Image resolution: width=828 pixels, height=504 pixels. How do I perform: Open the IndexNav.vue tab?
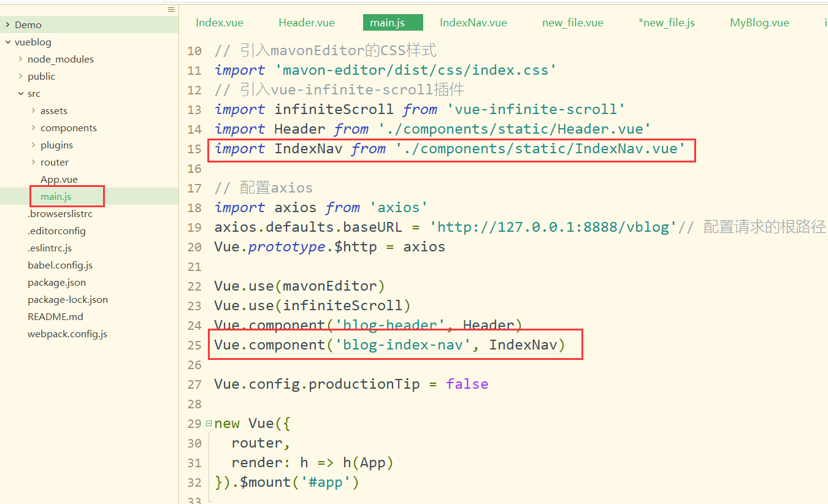tap(473, 23)
